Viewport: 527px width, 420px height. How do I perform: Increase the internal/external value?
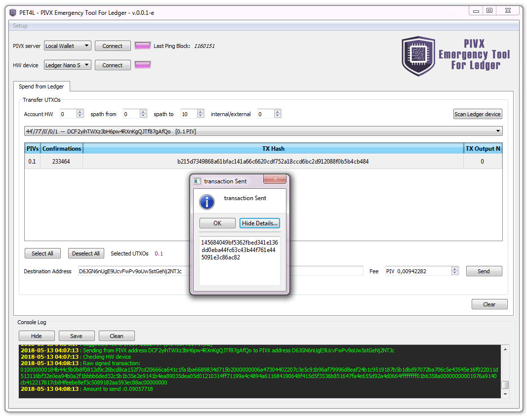pos(278,112)
